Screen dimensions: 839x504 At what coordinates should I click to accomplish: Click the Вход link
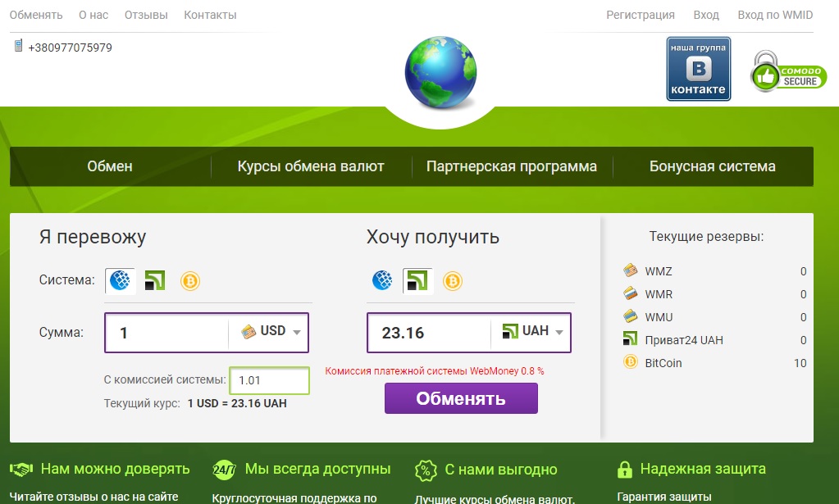[x=706, y=15]
